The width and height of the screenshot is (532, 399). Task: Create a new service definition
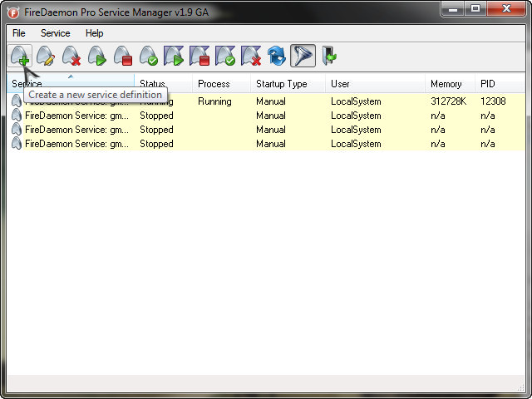[20, 57]
